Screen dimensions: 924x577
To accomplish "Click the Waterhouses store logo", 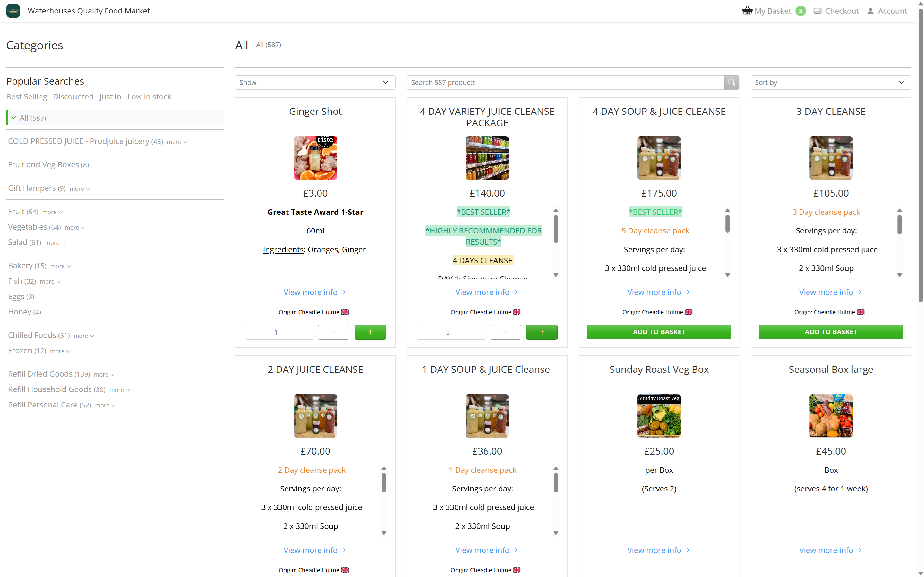I will (13, 11).
